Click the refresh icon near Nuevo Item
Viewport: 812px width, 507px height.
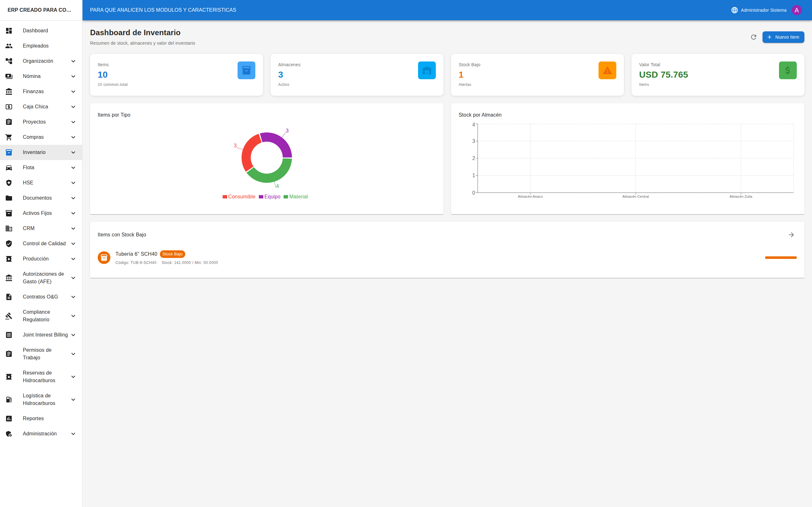coord(753,37)
